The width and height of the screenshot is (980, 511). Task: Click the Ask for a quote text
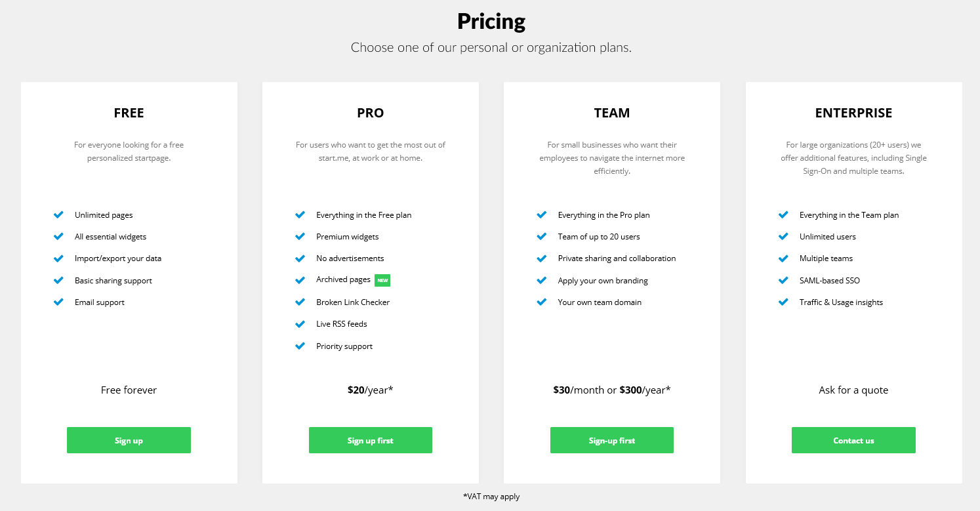[853, 390]
